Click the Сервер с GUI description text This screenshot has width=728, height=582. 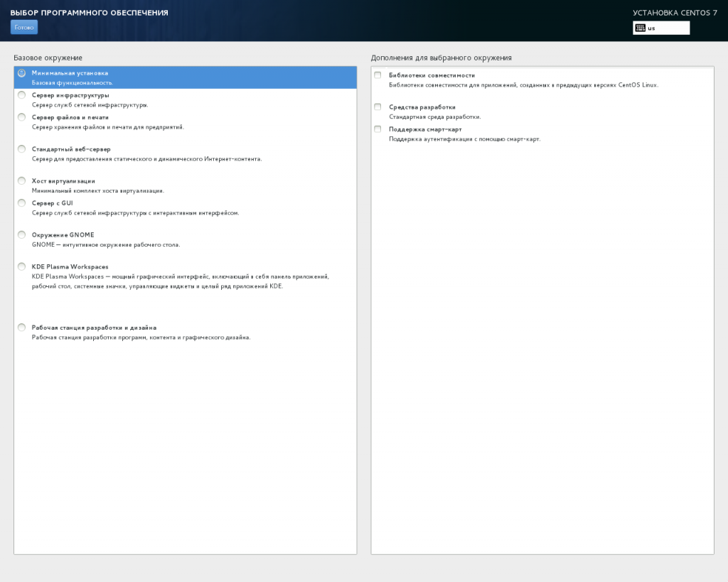click(135, 212)
